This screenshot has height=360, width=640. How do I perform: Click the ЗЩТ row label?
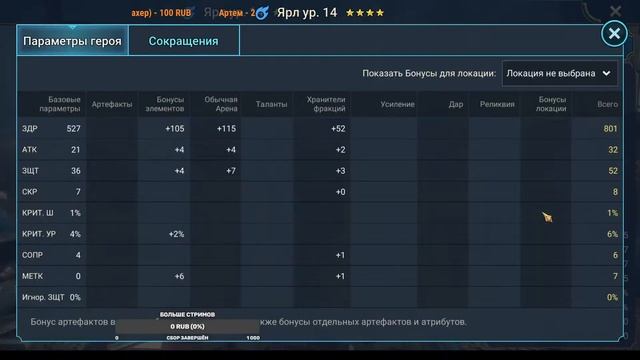tap(30, 171)
